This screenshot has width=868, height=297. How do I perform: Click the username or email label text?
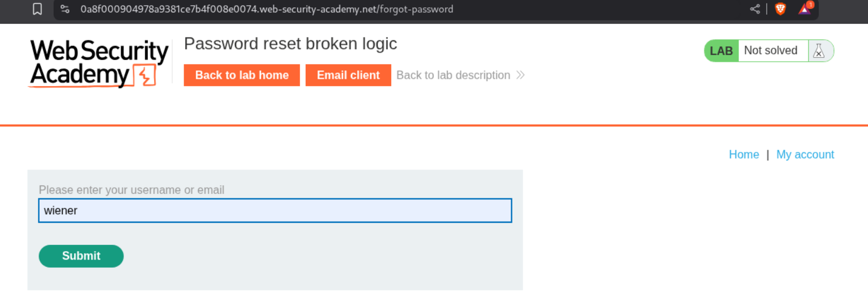[x=131, y=190]
